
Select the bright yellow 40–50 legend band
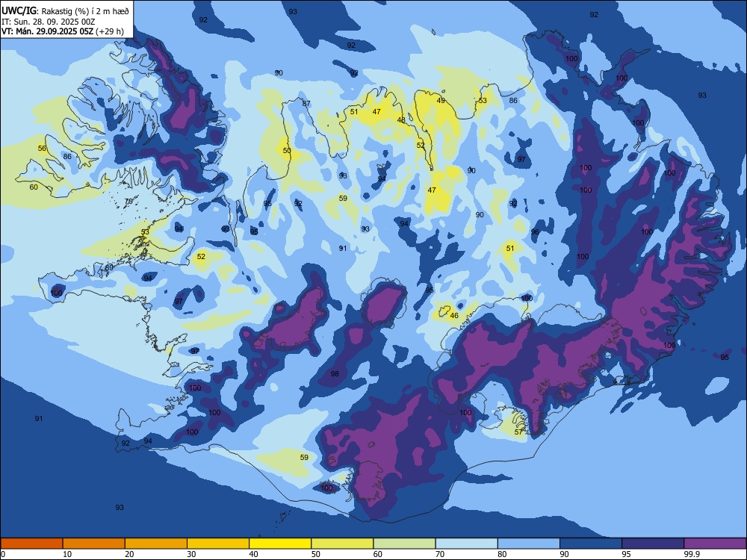click(x=280, y=544)
